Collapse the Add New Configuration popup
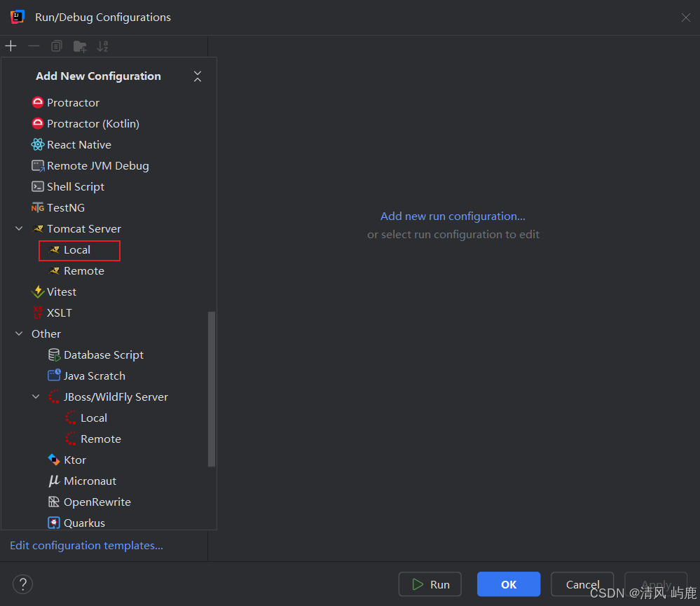The height and width of the screenshot is (606, 700). [198, 76]
